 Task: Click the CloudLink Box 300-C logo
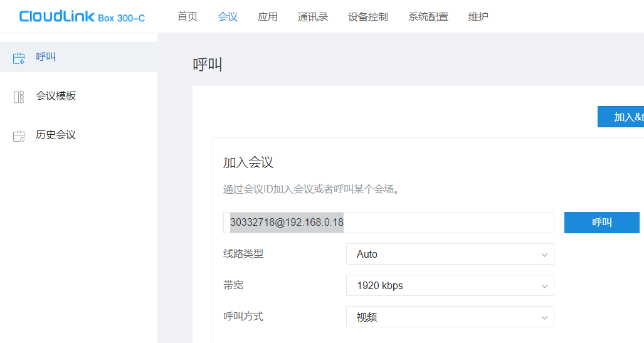(x=82, y=17)
